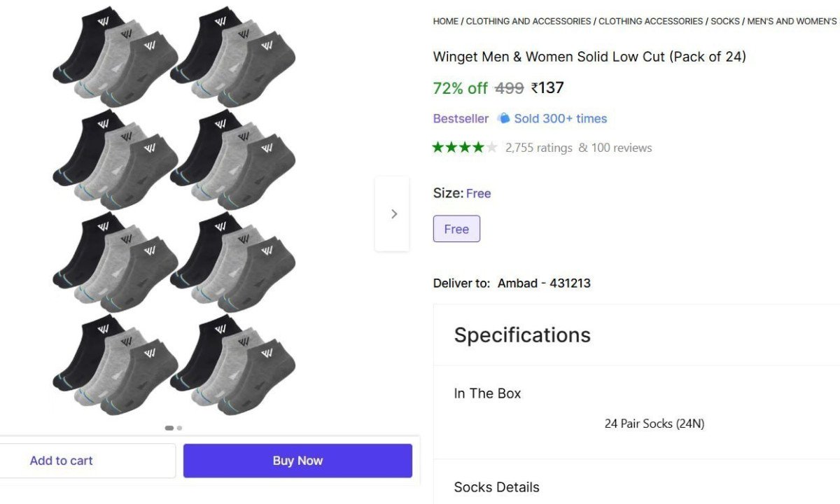
Task: Click the right arrow to view next image
Action: (x=392, y=213)
